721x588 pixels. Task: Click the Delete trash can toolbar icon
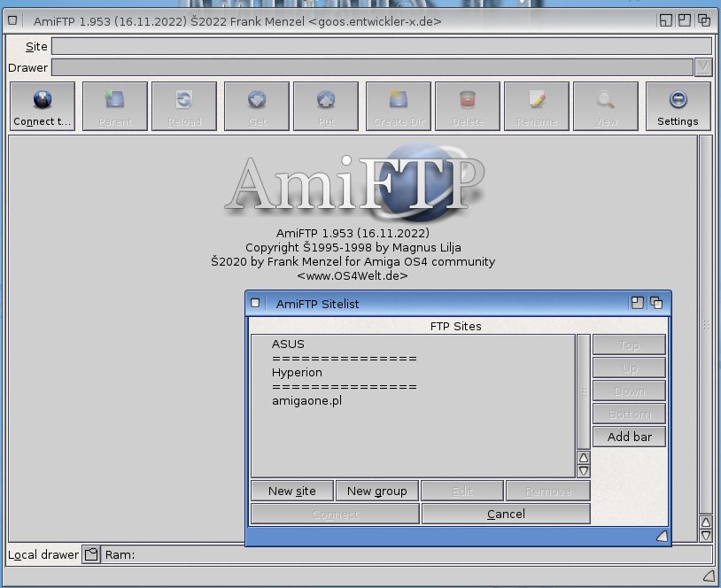tap(467, 99)
